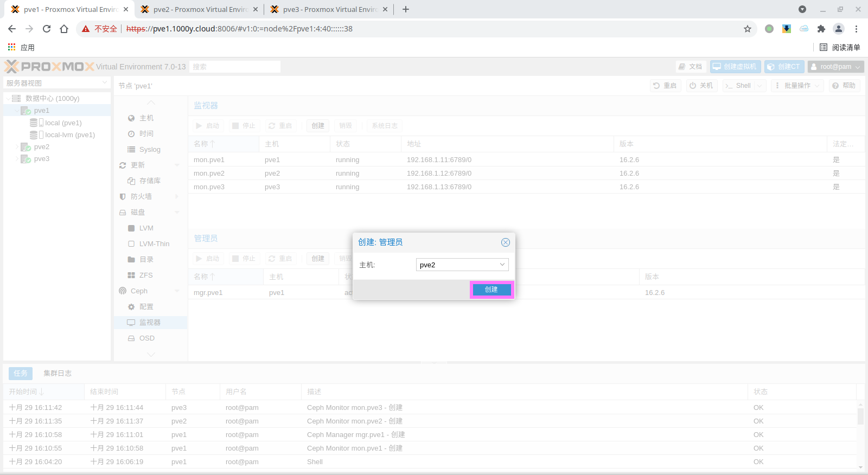
Task: Bookmark this page with star icon
Action: (747, 29)
